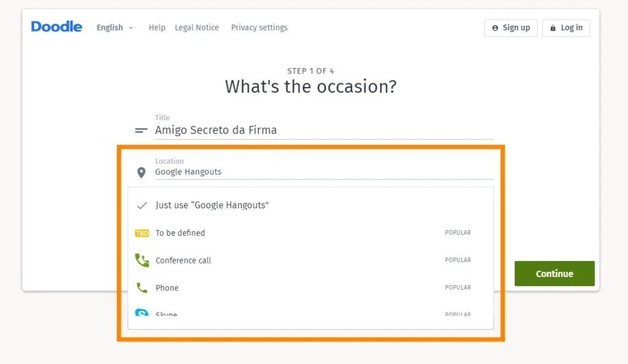Pick "Phone" from the location list
This screenshot has width=628, height=364.
pos(167,288)
